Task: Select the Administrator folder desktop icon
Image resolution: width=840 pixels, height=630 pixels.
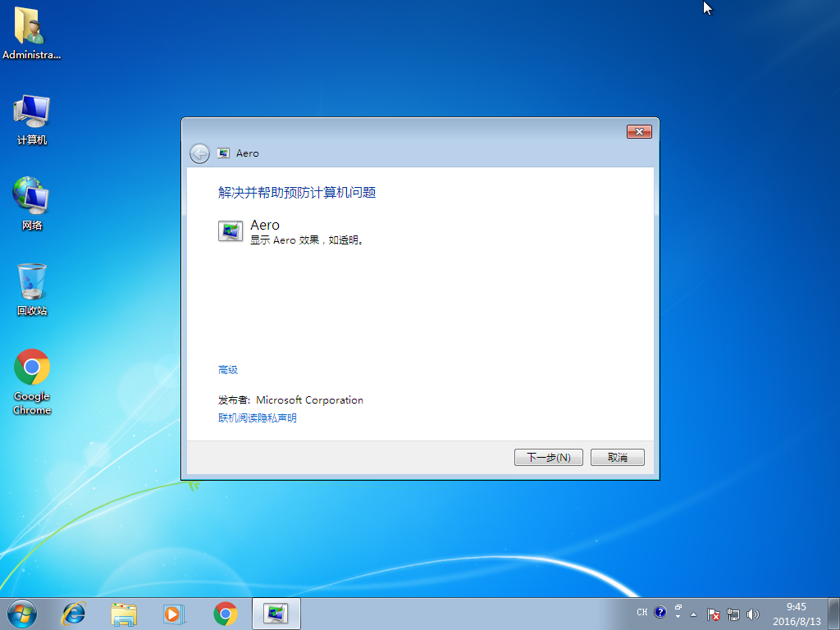Action: click(31, 33)
